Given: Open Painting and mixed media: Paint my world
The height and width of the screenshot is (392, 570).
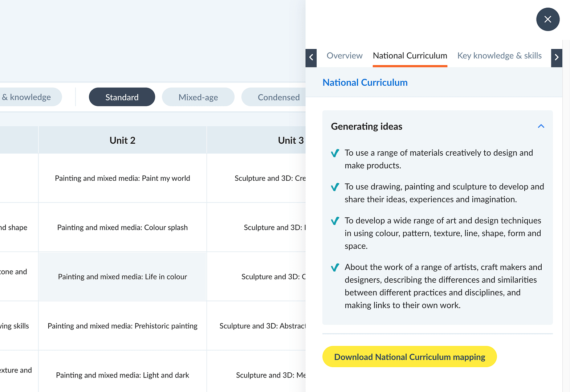Looking at the screenshot, I should tap(122, 178).
